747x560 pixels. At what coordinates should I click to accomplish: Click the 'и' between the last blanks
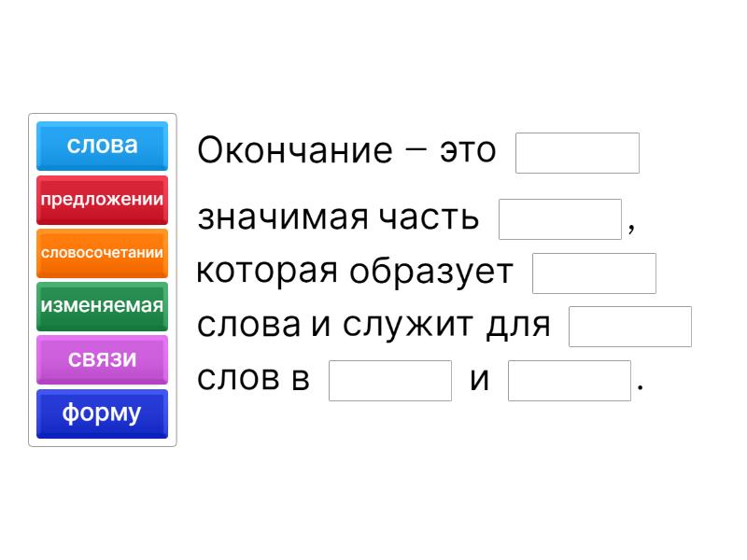point(480,380)
